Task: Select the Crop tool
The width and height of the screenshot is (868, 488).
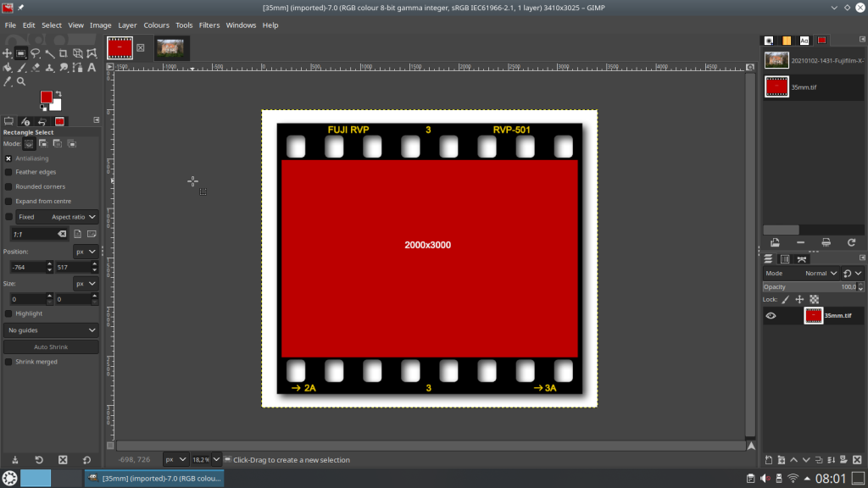Action: [x=64, y=53]
